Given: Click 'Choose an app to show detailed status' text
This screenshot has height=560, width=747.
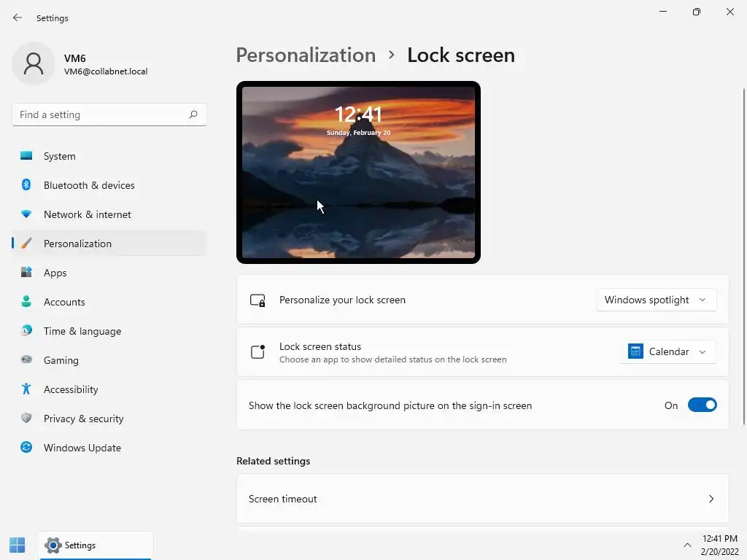Looking at the screenshot, I should pos(392,359).
